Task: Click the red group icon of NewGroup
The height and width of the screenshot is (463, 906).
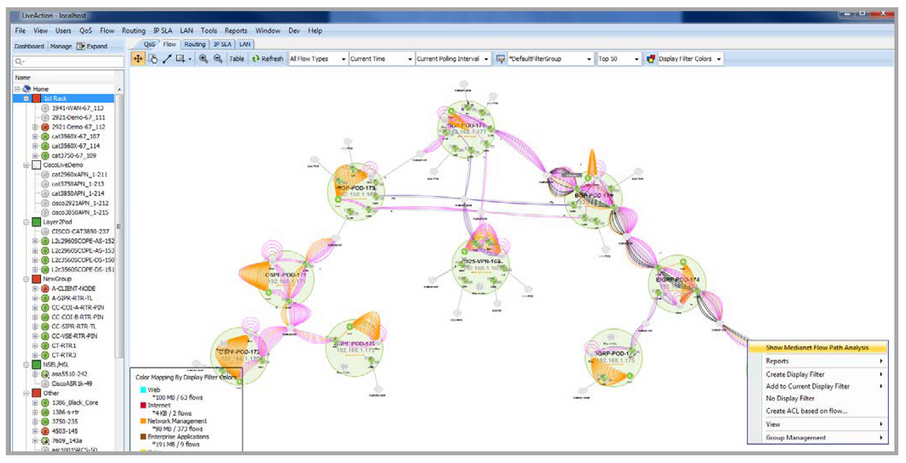Action: coord(36,279)
